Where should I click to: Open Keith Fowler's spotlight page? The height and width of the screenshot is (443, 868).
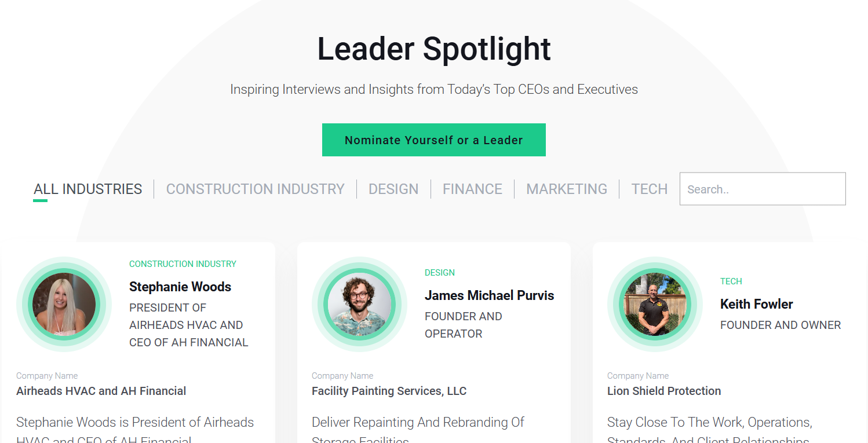pyautogui.click(x=756, y=303)
